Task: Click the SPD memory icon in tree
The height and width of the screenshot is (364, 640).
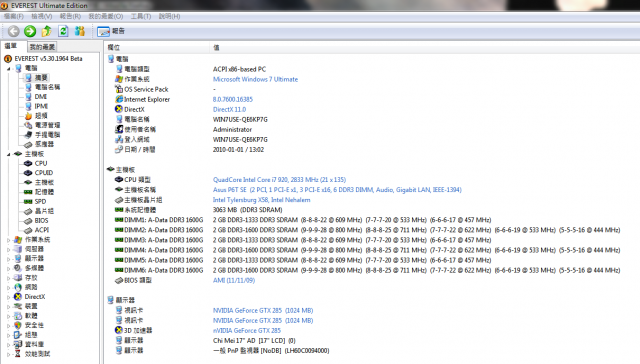Action: point(28,202)
